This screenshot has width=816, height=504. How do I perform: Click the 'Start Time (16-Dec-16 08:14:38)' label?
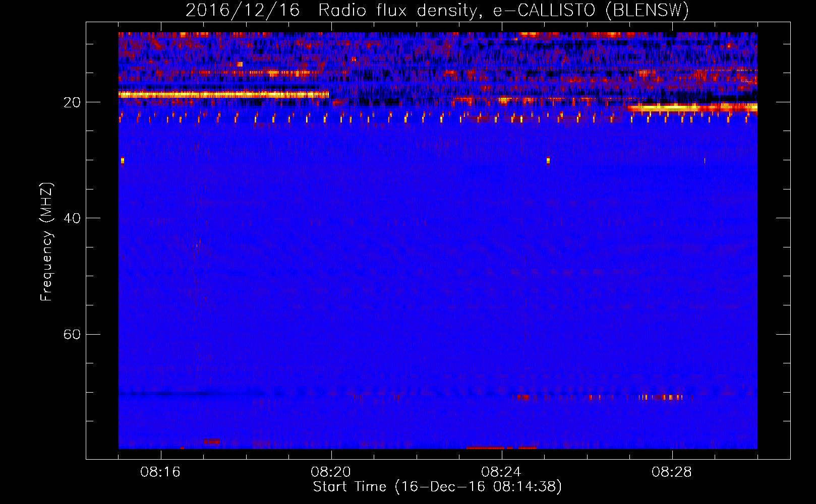coord(437,487)
